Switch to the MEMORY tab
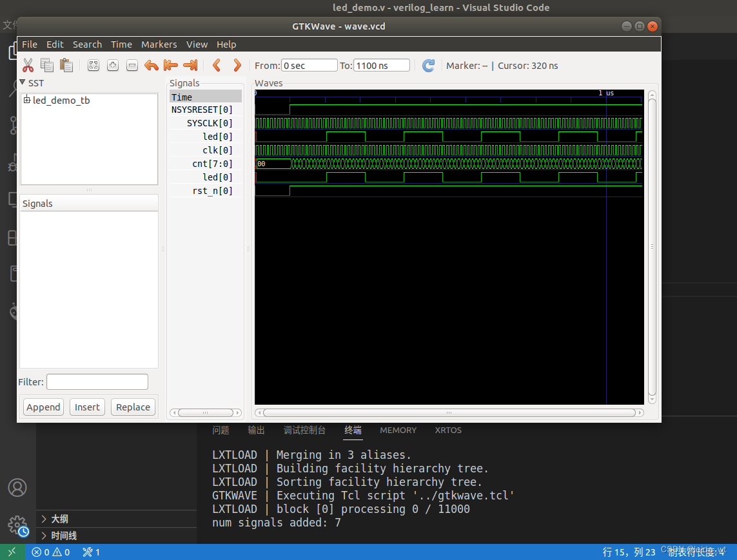737x560 pixels. (x=398, y=430)
